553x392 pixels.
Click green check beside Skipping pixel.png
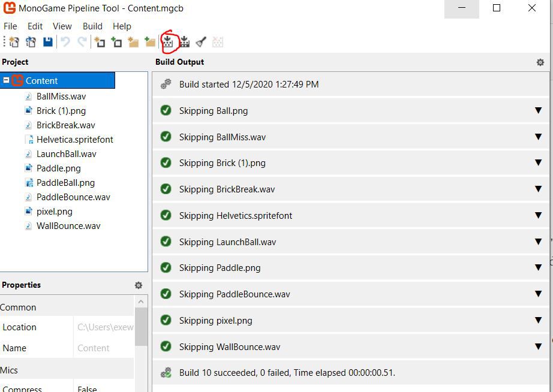coord(166,320)
